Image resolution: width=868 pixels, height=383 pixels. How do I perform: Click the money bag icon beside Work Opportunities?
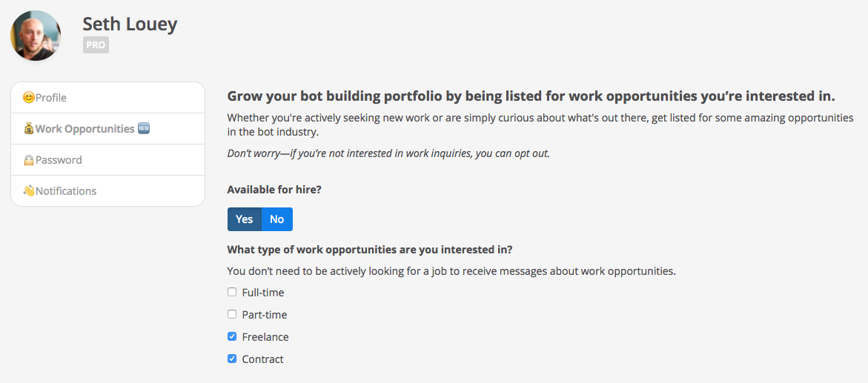point(29,129)
